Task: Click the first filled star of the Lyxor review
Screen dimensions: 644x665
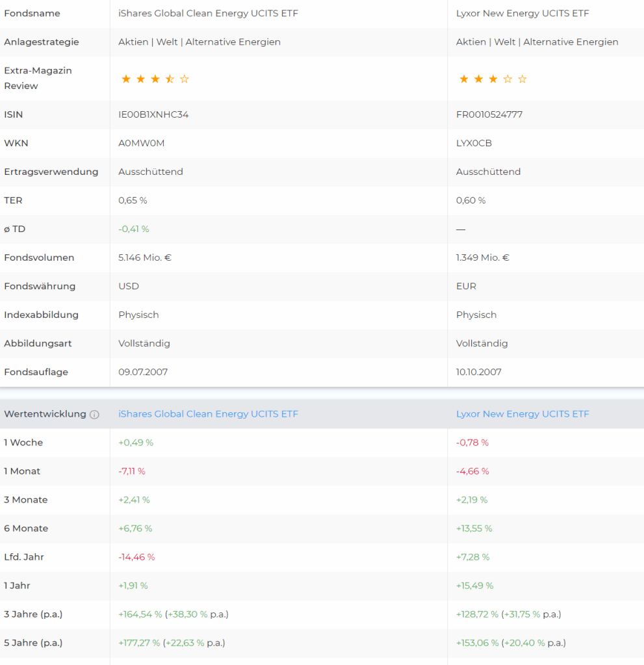Action: [x=464, y=79]
